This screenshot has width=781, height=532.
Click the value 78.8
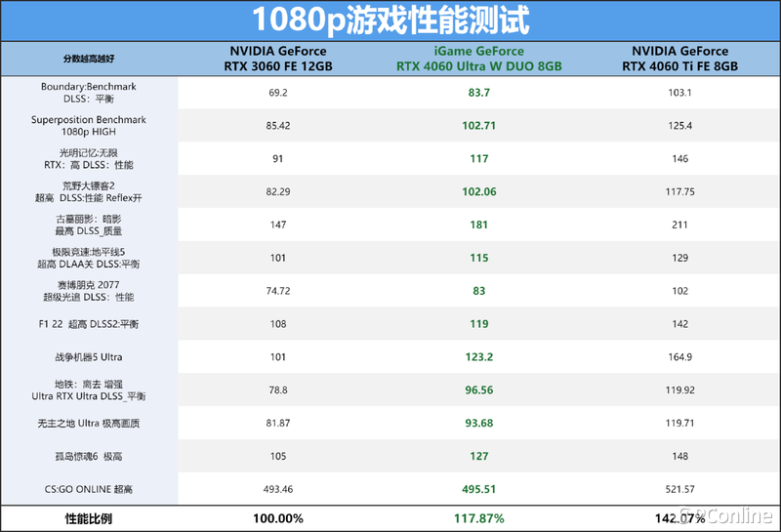tap(278, 390)
